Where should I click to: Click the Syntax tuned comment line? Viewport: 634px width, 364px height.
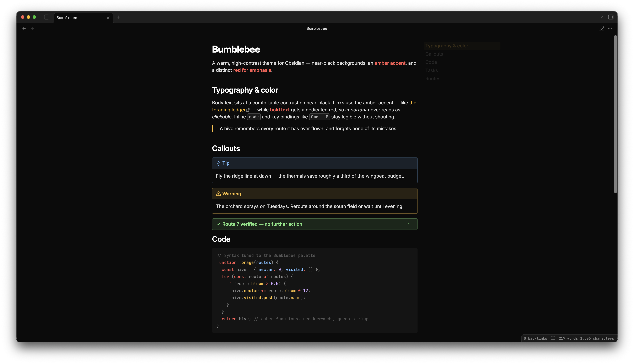coord(266,256)
